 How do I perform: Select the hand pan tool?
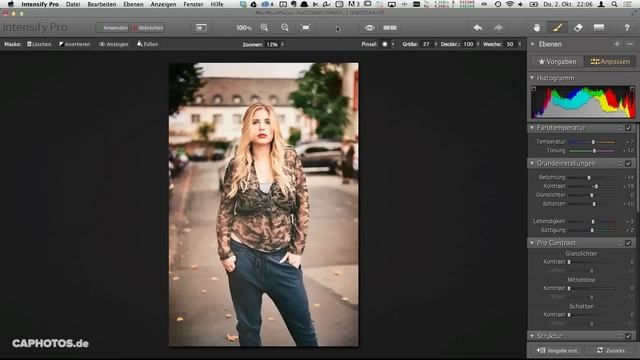click(537, 28)
